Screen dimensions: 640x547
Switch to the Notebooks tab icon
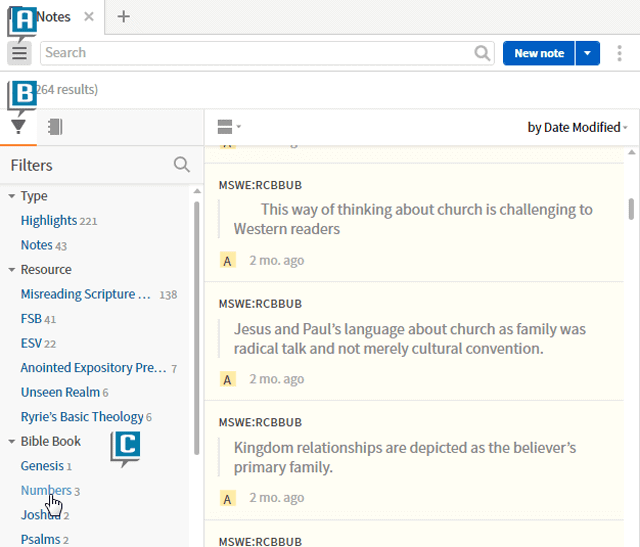pos(55,127)
